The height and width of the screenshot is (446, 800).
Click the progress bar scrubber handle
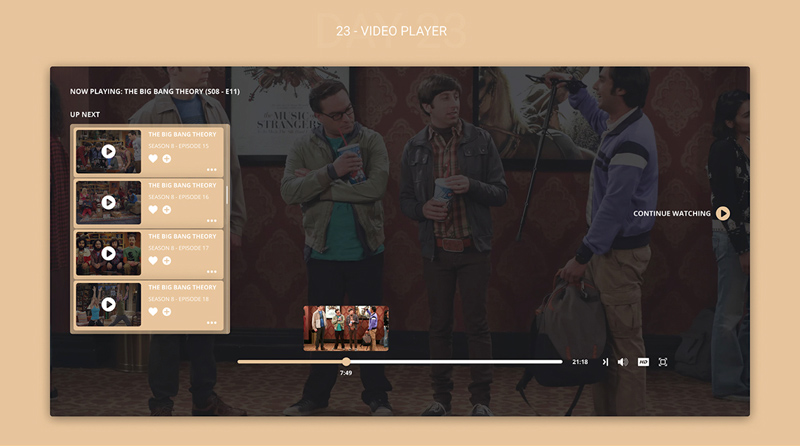346,362
